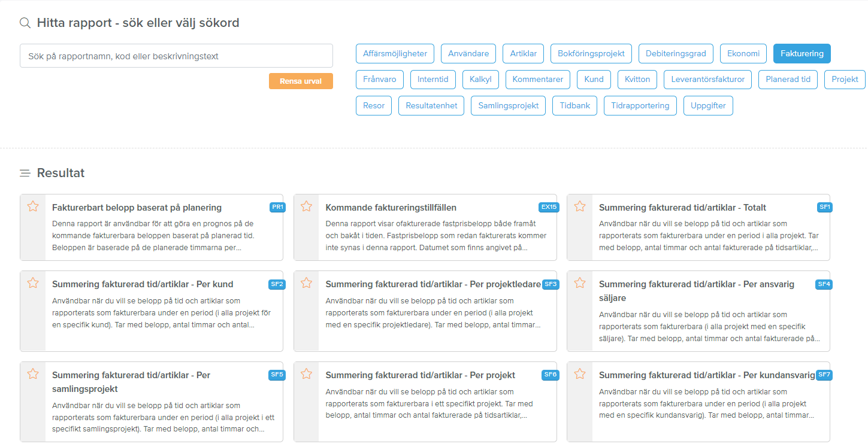Filter by the Tidrapportering keyword

(x=640, y=105)
